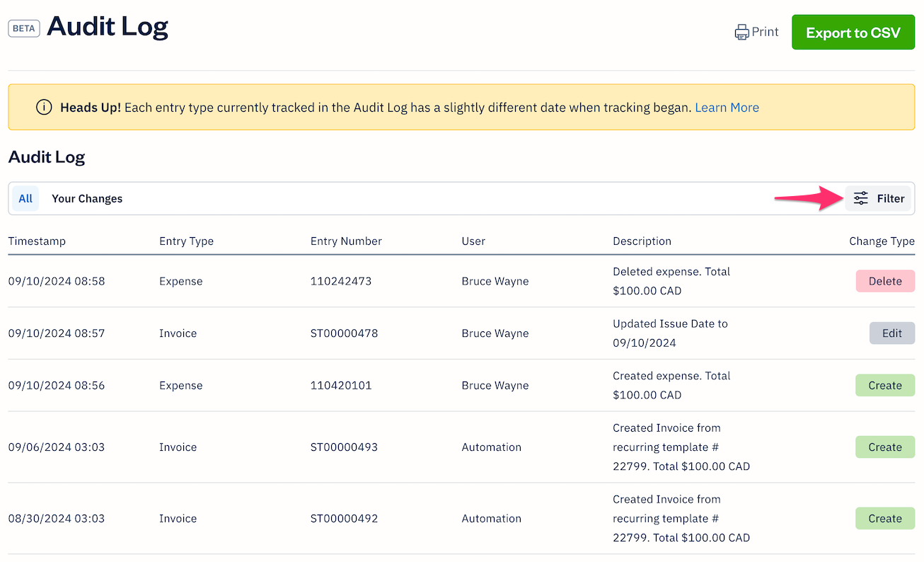Select the All tab
924x562 pixels.
pyautogui.click(x=25, y=199)
